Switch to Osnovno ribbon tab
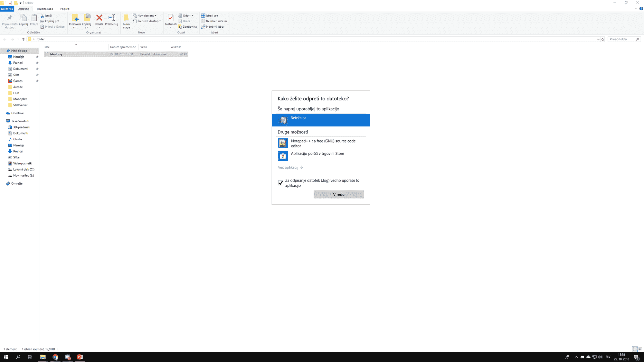Viewport: 644px width, 362px height. (24, 9)
